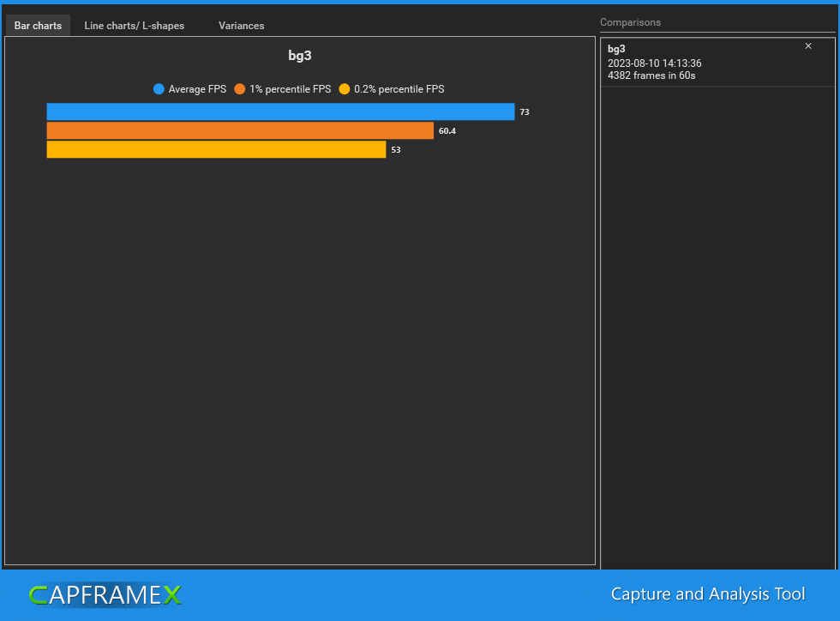Image resolution: width=840 pixels, height=621 pixels.
Task: Click the CapFrameX logo
Action: [x=105, y=595]
